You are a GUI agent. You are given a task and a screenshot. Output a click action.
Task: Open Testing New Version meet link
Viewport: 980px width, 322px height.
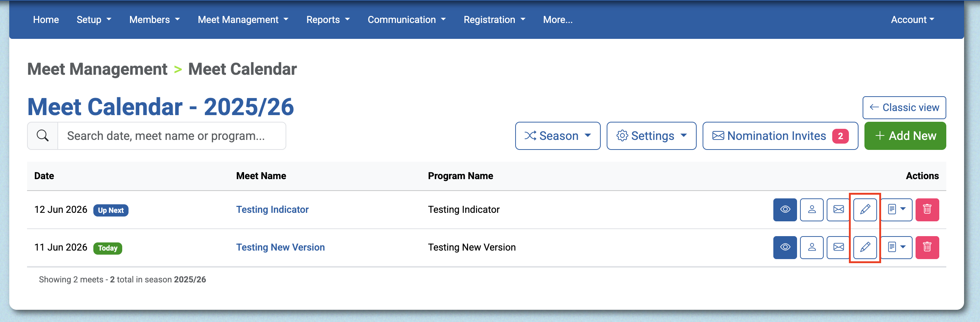[280, 248]
